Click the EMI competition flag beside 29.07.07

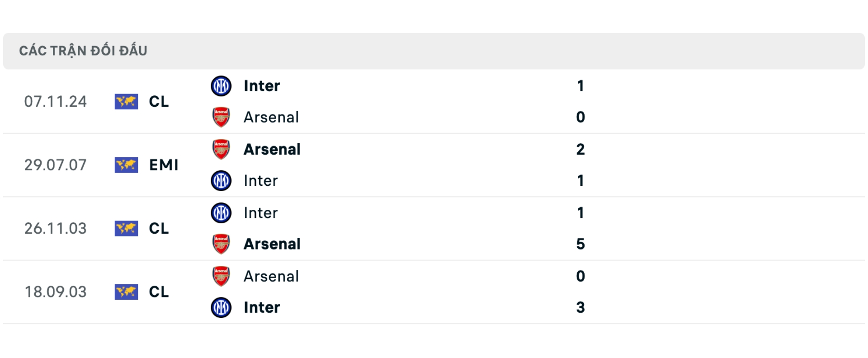[x=126, y=165]
